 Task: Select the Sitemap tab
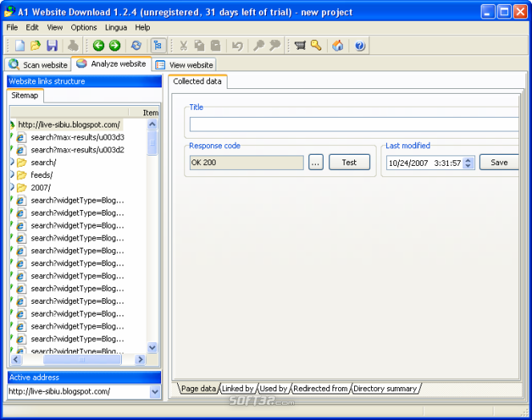coord(25,95)
